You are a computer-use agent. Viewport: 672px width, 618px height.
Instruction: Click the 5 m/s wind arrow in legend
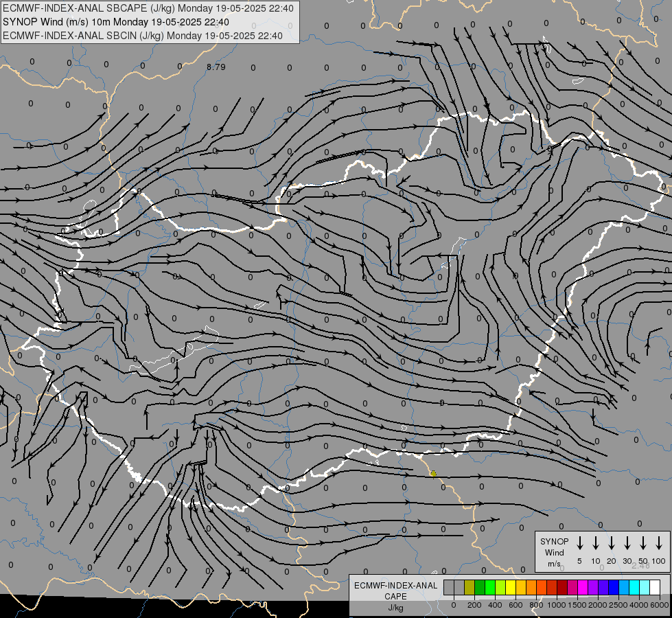pos(579,543)
